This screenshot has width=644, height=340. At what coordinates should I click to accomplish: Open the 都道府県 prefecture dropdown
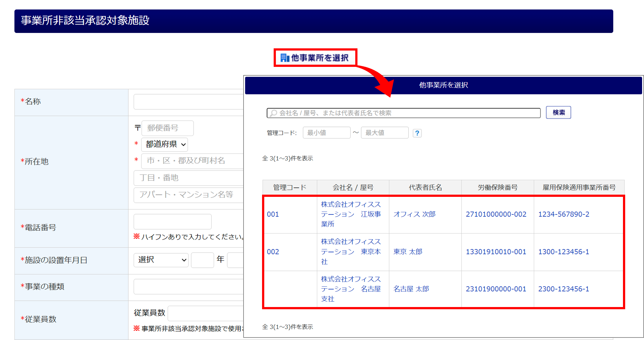pos(165,144)
